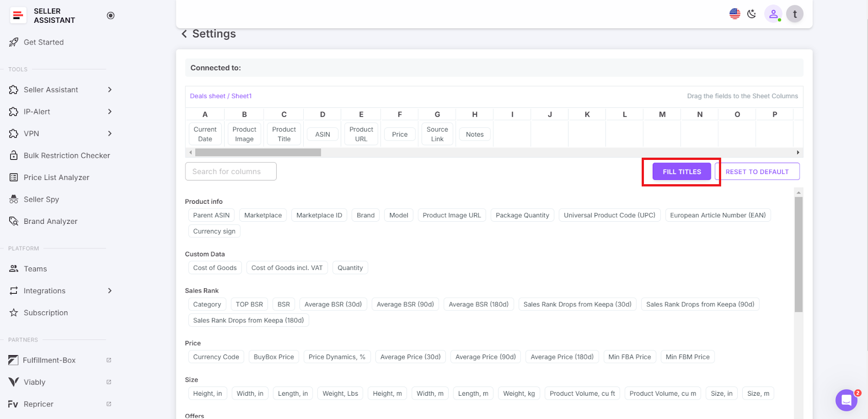Open the user profile avatar icon

(773, 14)
